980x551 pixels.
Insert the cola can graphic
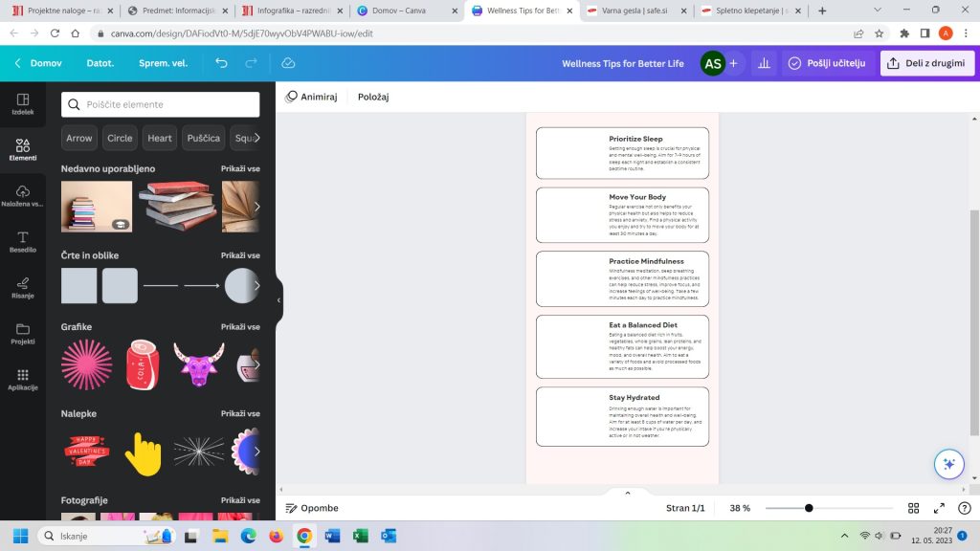tap(143, 364)
